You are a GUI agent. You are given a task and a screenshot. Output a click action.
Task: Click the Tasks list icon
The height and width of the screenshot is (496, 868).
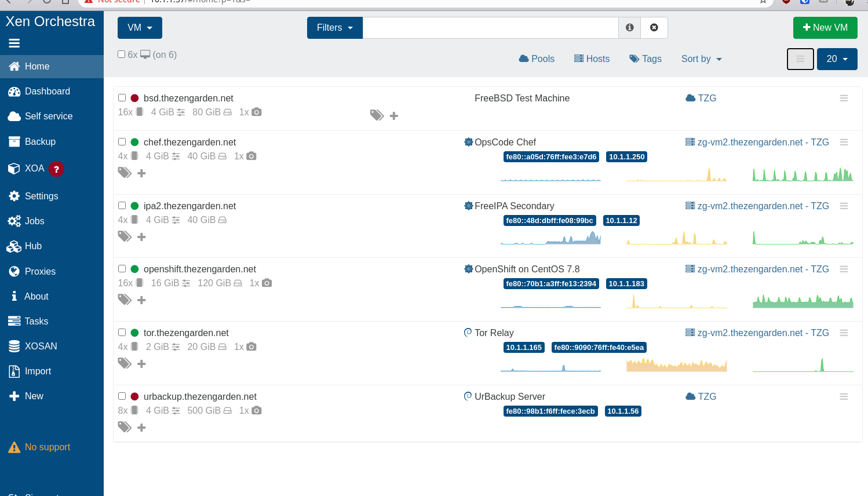(14, 321)
